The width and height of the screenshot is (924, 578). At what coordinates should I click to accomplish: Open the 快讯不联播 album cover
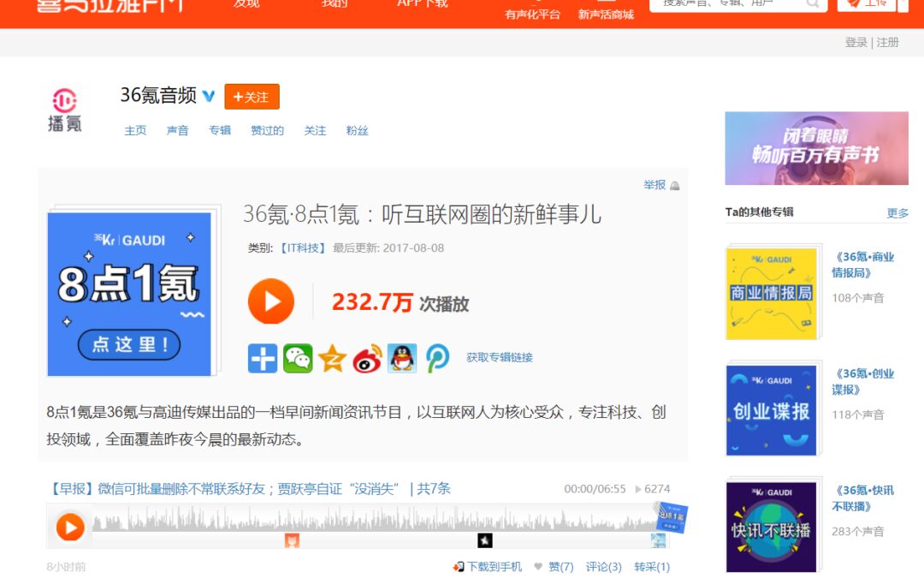pos(772,527)
